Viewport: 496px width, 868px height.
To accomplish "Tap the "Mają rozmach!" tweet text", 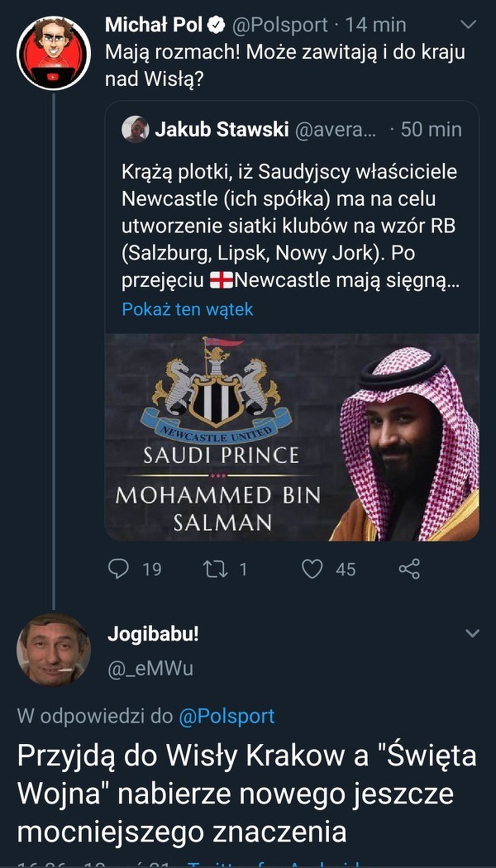I will tap(284, 64).
